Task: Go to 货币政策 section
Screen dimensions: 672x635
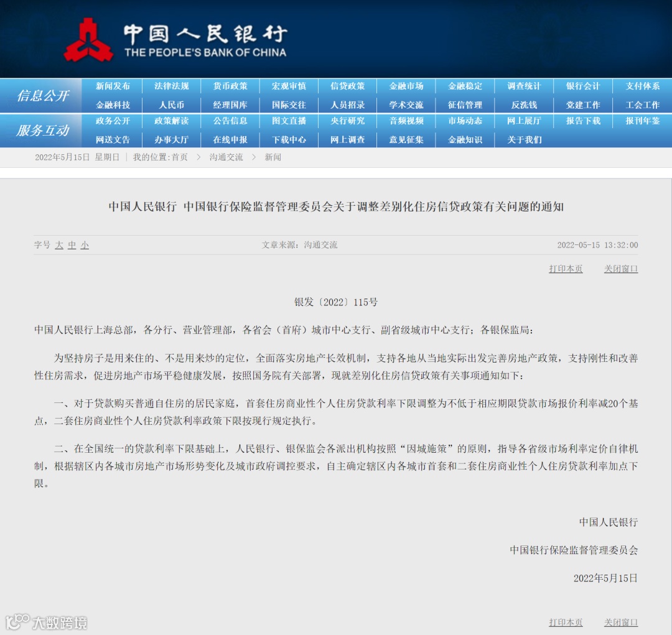Action: (x=230, y=86)
